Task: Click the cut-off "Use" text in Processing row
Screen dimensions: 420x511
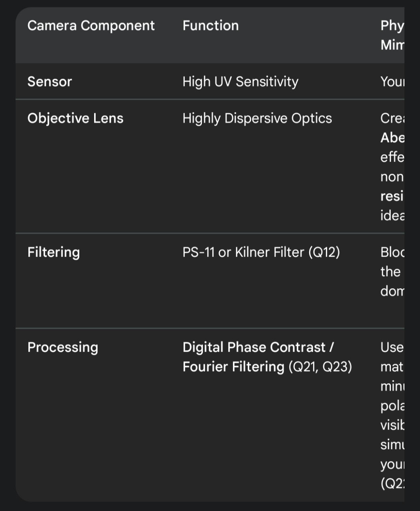Action: click(392, 347)
